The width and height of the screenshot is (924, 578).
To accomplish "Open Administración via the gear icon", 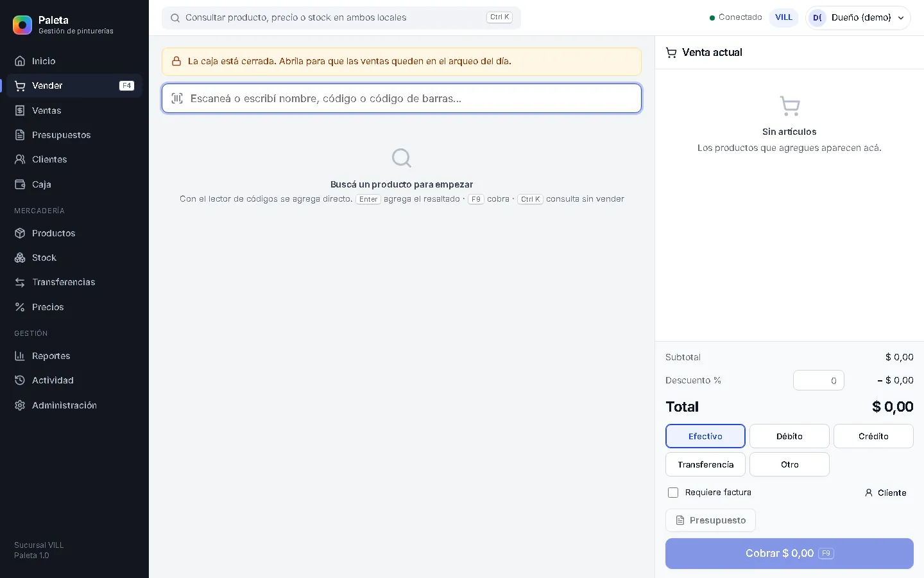I will [x=20, y=405].
